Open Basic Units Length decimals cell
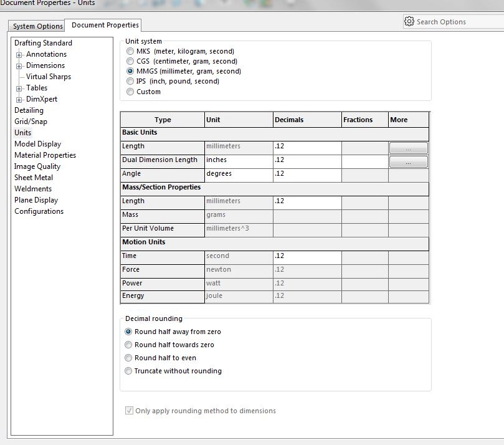The image size is (504, 445). (x=307, y=148)
